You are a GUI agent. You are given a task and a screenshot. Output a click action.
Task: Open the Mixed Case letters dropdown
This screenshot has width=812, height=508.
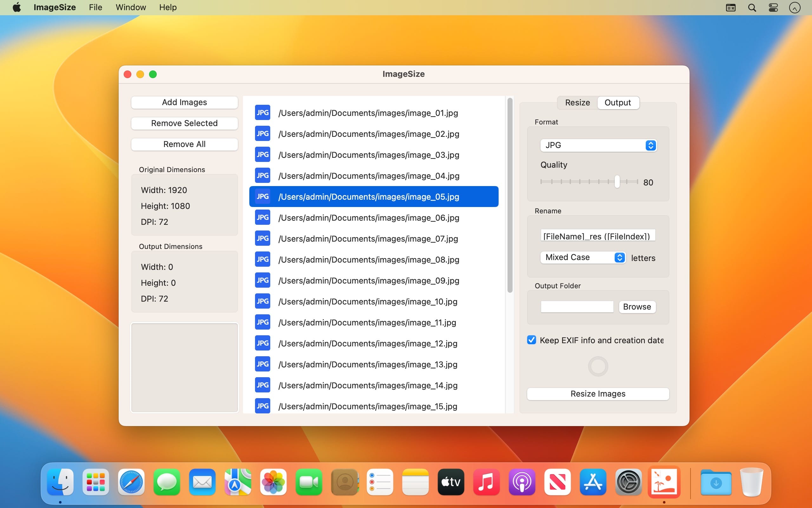click(x=583, y=257)
